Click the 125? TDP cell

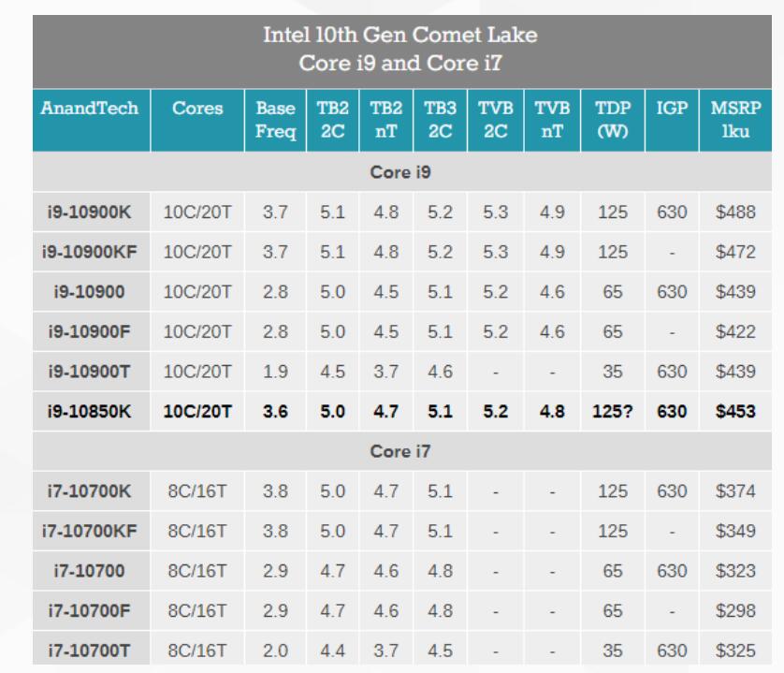pyautogui.click(x=613, y=412)
